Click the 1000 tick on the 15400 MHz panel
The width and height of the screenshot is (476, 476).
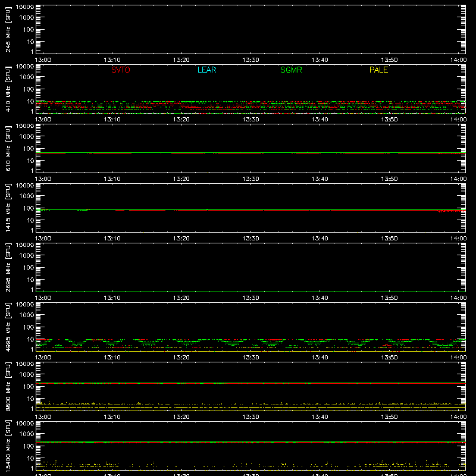(x=26, y=434)
